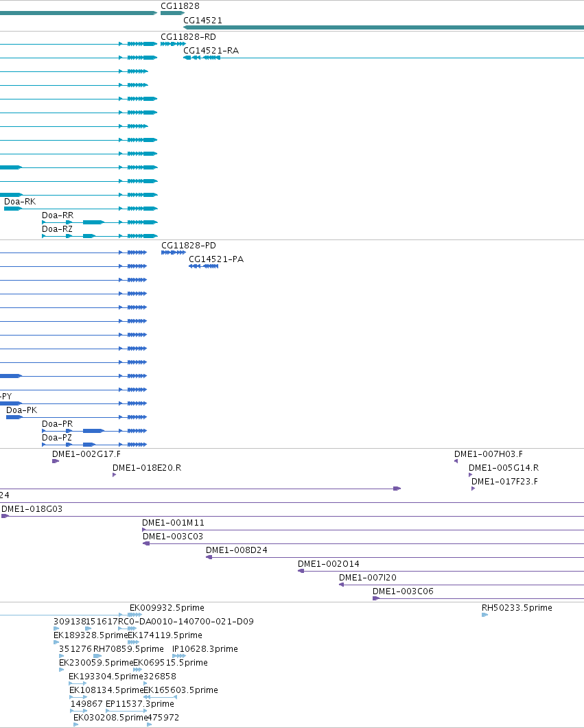The image size is (584, 728).
Task: Click the CG11828-PD coding segment glyph
Action: pos(173,253)
